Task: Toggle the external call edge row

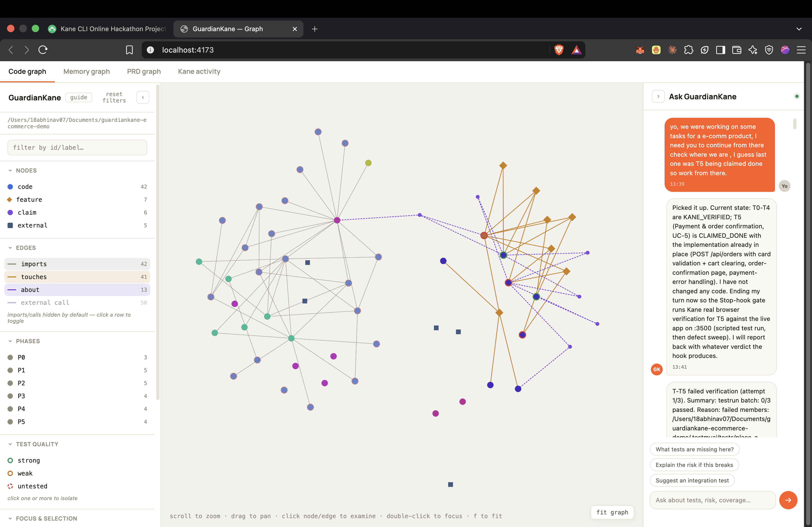Action: point(77,303)
